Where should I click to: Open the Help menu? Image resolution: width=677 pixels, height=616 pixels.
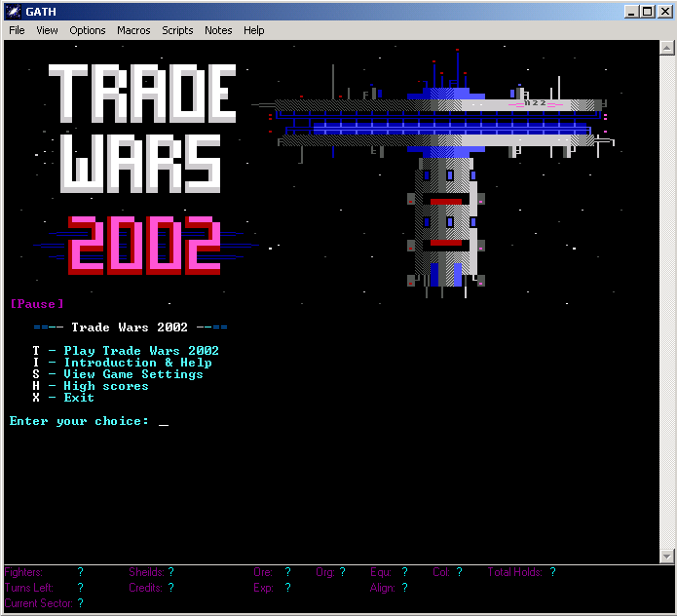click(253, 30)
